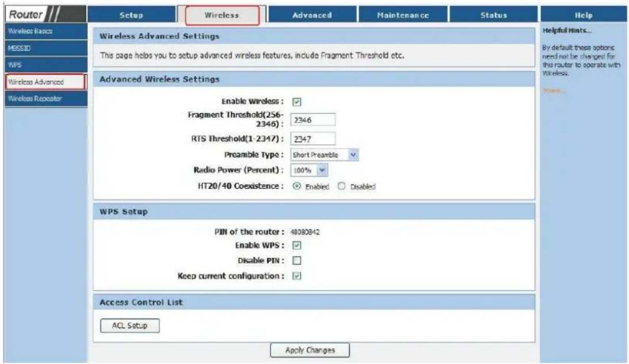Select Wireless Advanced sidebar item
The width and height of the screenshot is (629, 364).
click(x=45, y=82)
